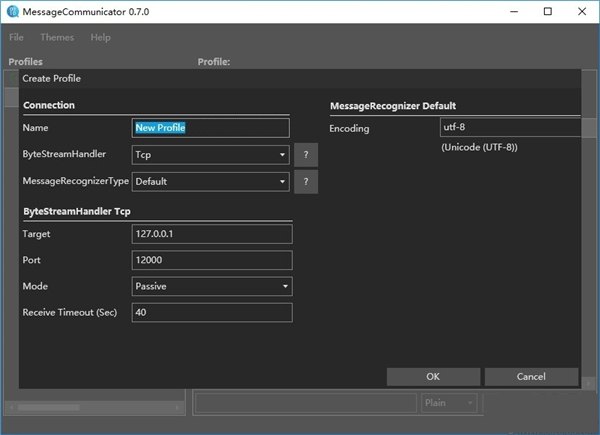This screenshot has width=600, height=435.
Task: Click the Receive Timeout field
Action: coord(211,313)
